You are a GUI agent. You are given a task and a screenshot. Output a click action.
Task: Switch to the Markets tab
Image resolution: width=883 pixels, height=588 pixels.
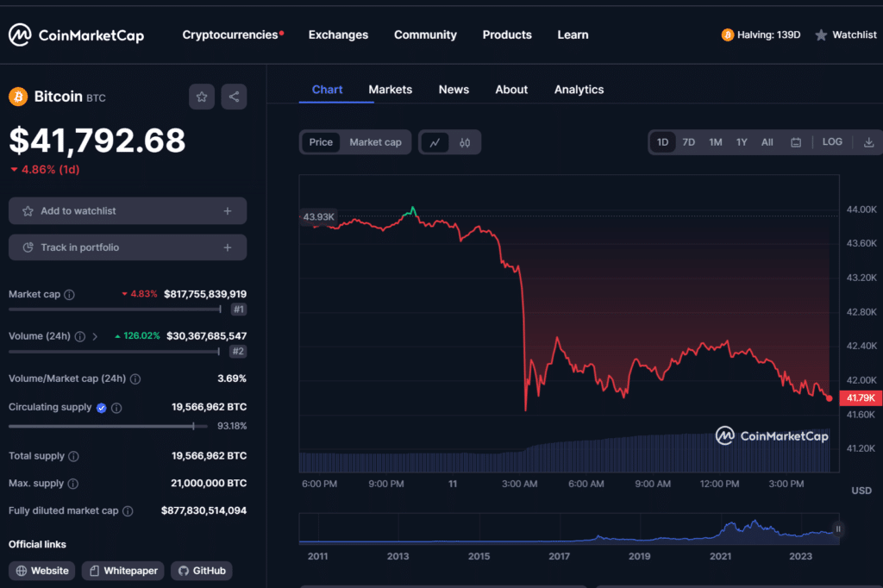coord(391,90)
